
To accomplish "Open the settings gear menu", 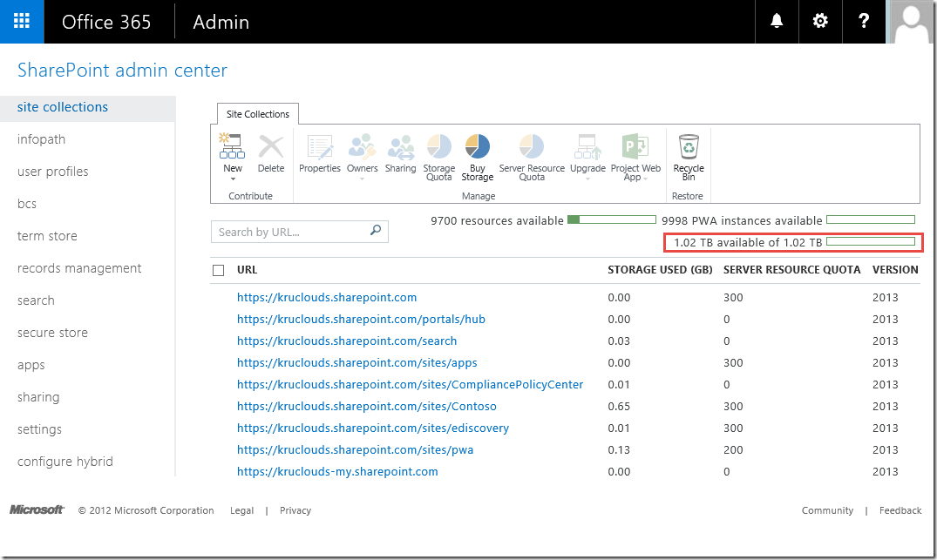I will click(820, 22).
